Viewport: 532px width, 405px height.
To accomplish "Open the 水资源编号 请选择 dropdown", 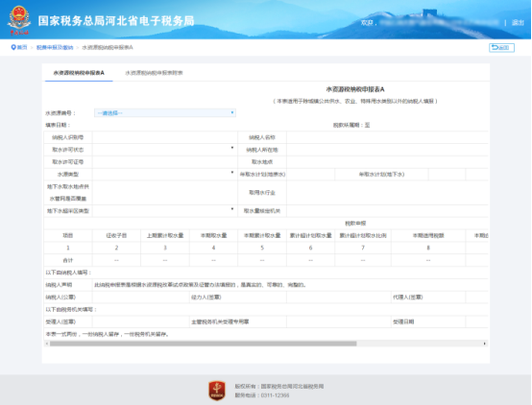I will (x=165, y=113).
